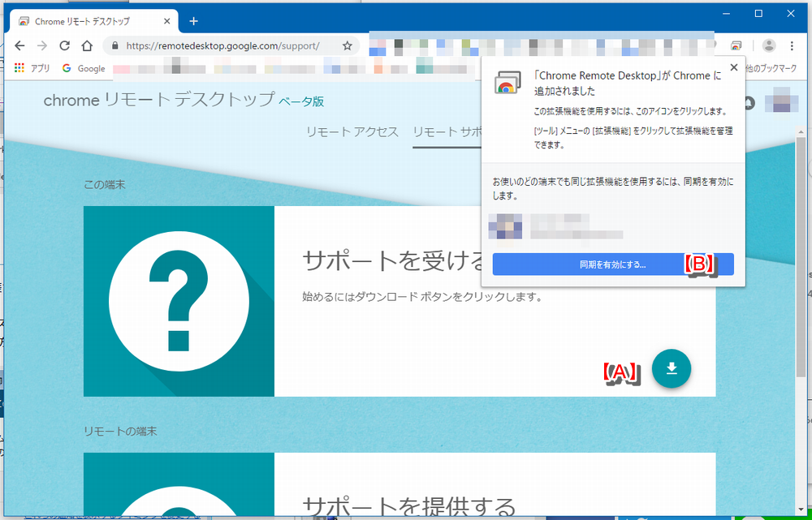The image size is (812, 520).
Task: Click the ベータ版 label
Action: [x=301, y=101]
